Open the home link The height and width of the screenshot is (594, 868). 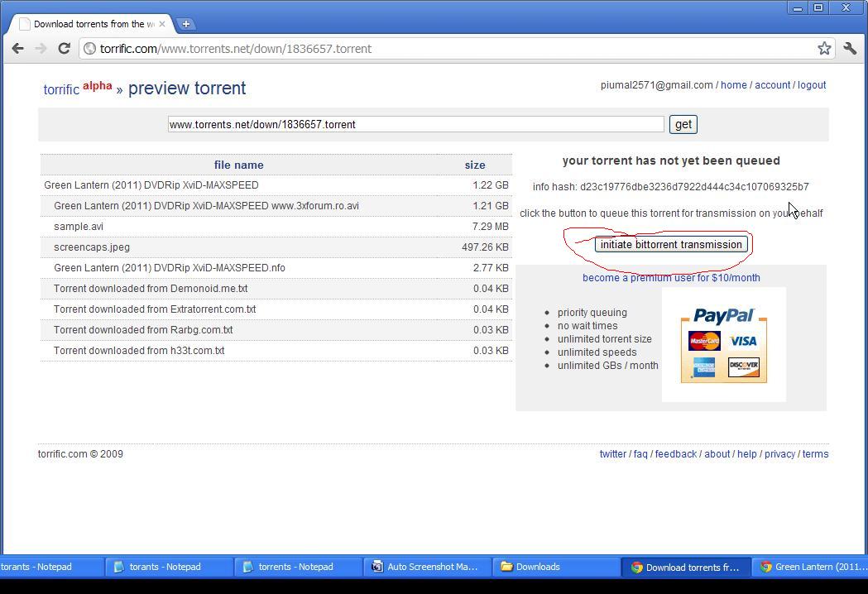pos(733,85)
